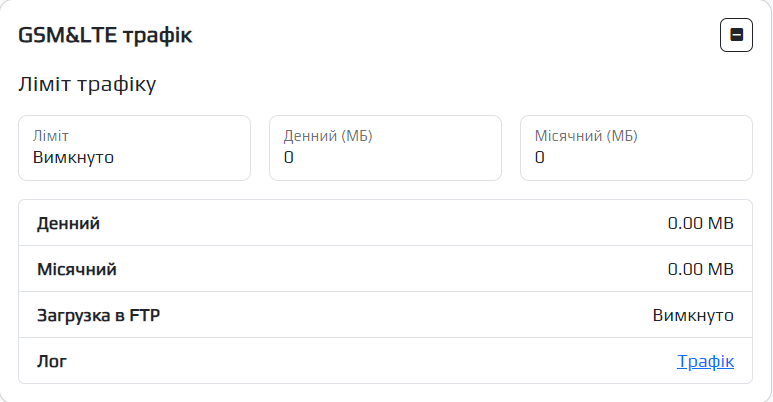Viewport: 773px width, 402px height.
Task: Click the Денний (МБ) field label
Action: click(x=328, y=136)
